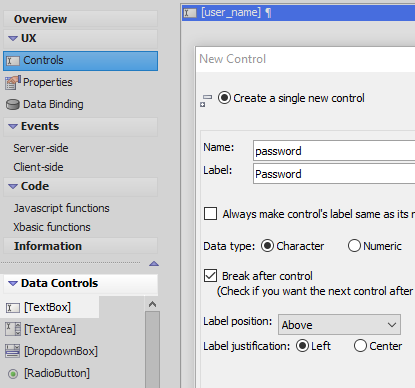Set label justification to Center
415x388 pixels.
[x=360, y=346]
